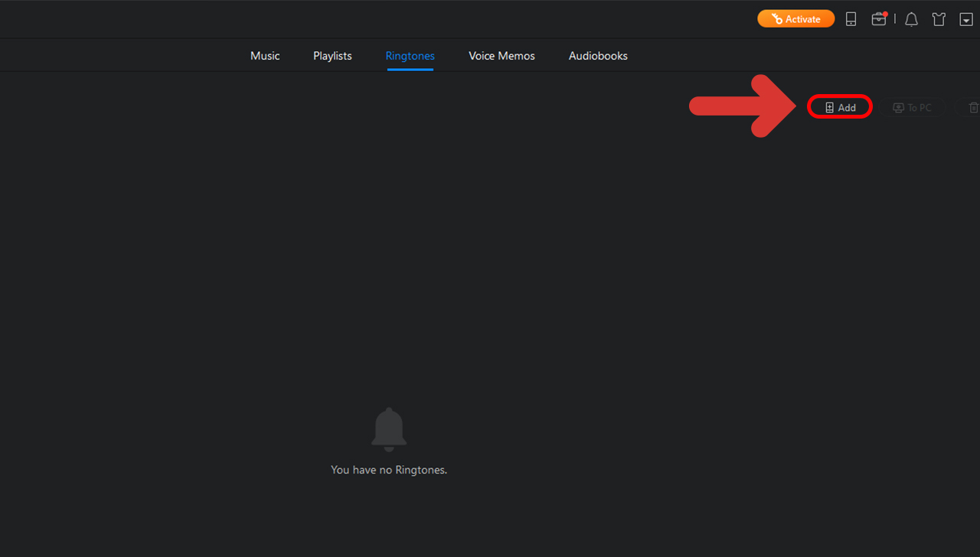
Task: Switch to the Playlists tab
Action: click(332, 56)
